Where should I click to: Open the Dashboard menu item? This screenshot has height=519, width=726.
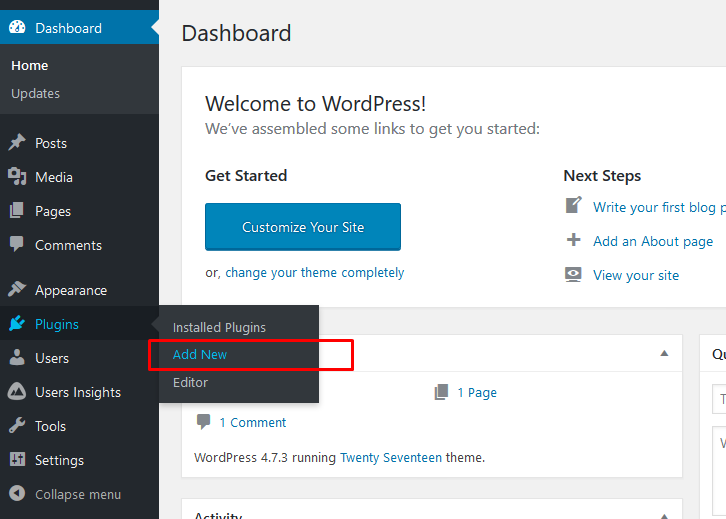coord(79,27)
